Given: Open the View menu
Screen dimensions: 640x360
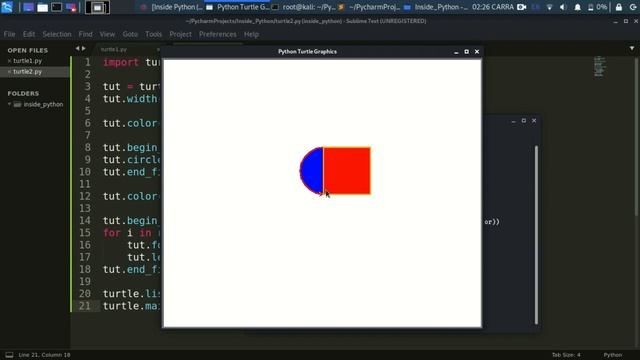Looking at the screenshot, I should tap(107, 34).
